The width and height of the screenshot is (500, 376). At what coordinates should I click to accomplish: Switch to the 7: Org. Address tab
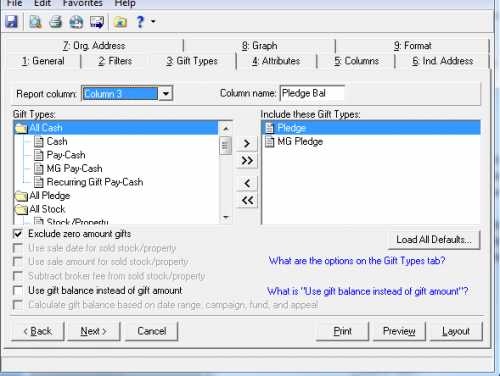tap(94, 46)
